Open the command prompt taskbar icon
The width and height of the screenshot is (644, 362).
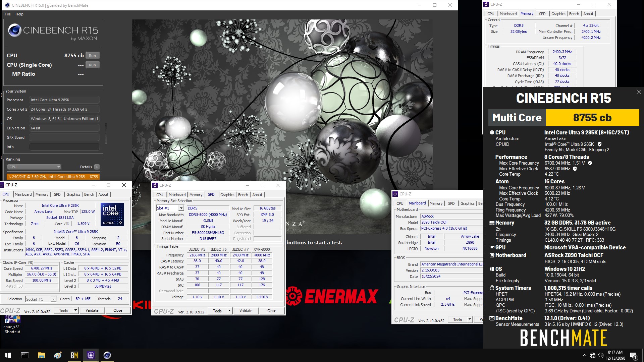[25, 355]
